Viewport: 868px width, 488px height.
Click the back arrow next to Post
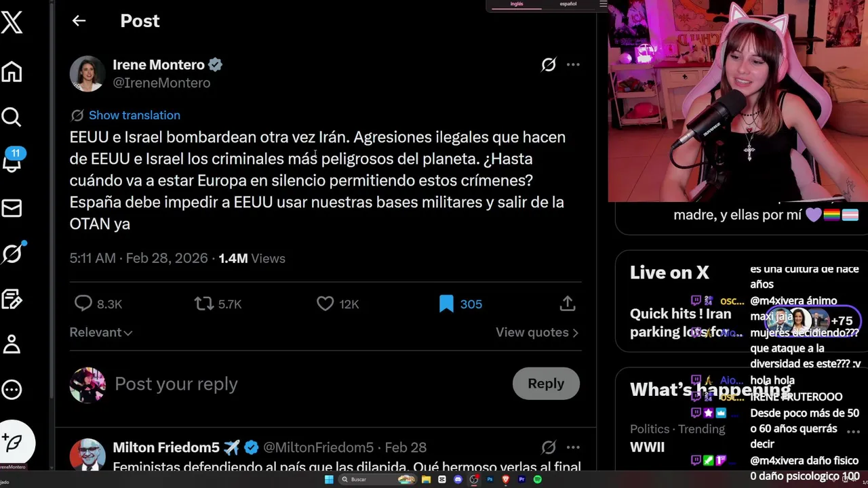point(79,21)
